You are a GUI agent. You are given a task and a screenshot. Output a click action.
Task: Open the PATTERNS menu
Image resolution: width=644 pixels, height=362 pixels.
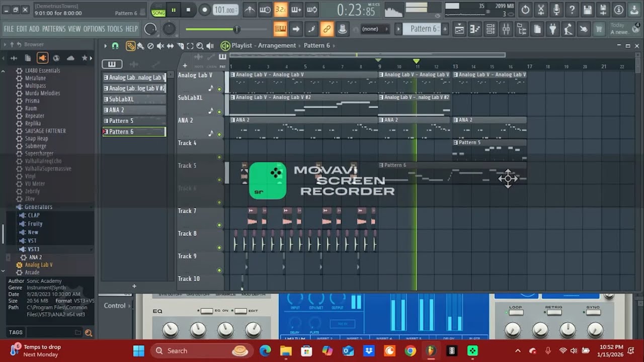(x=54, y=29)
